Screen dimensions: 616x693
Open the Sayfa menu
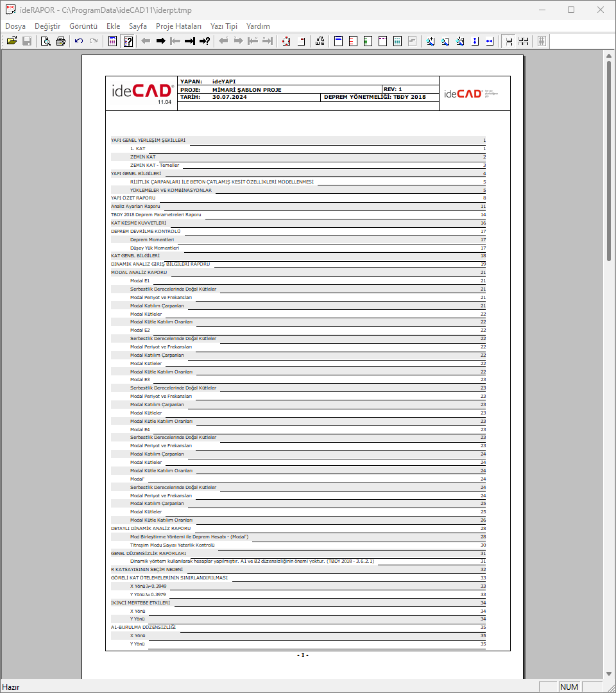[138, 26]
